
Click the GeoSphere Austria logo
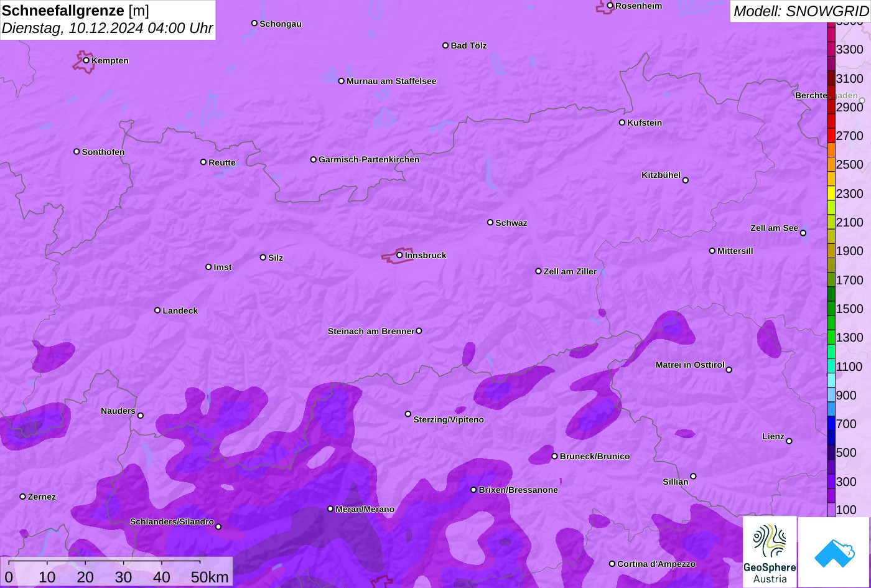(x=770, y=552)
